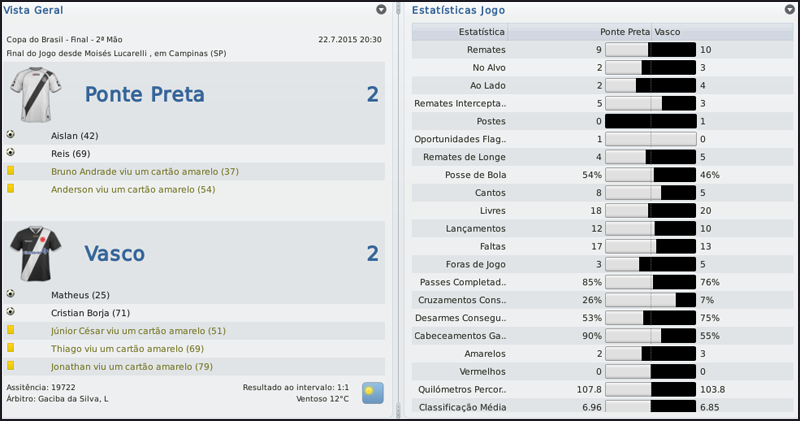Click Bruno Andrade's yellow card icon
The image size is (800, 421).
click(11, 171)
